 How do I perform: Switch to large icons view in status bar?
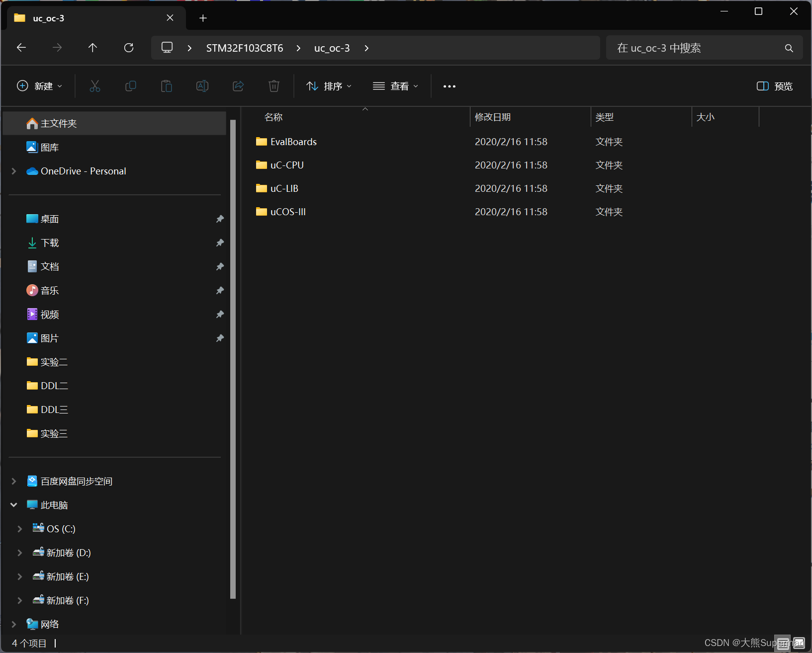point(799,643)
